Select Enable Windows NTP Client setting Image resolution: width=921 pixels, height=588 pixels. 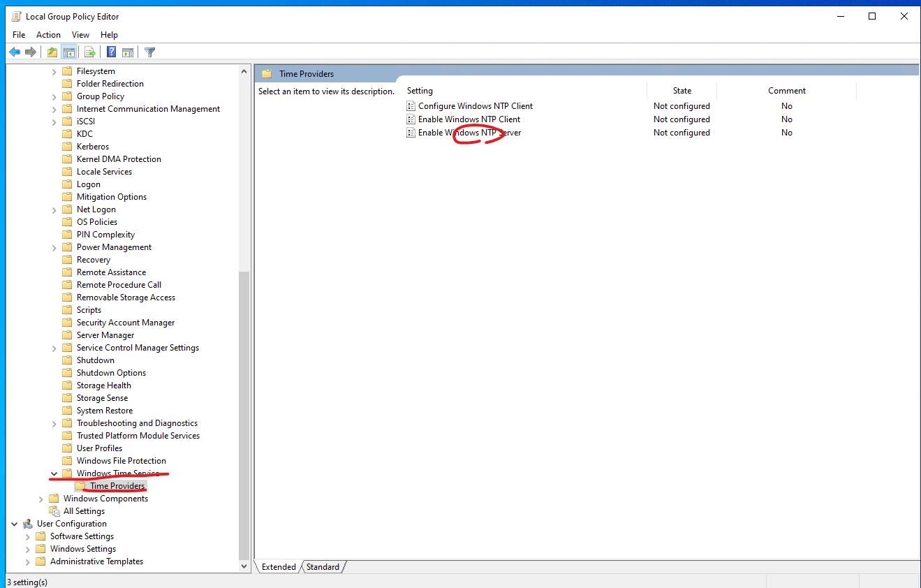tap(469, 119)
